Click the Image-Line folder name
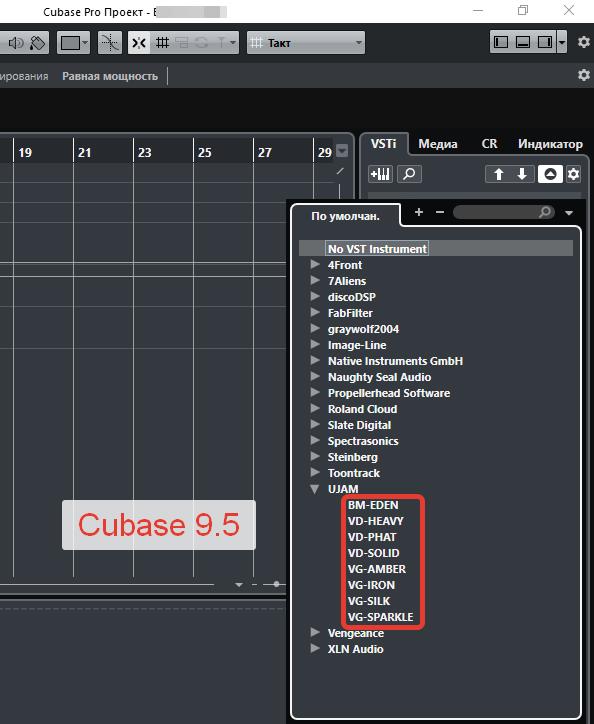This screenshot has height=724, width=594. 357,345
